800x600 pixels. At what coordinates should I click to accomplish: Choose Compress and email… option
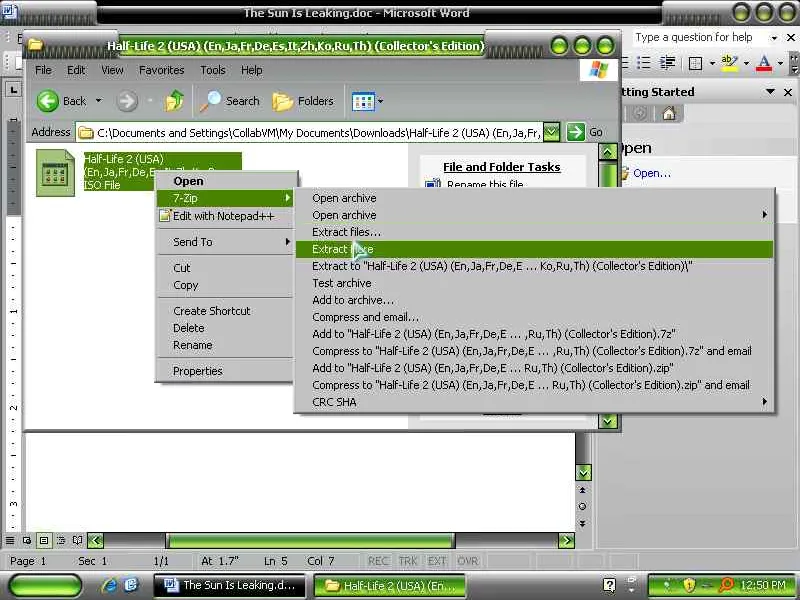[534, 317]
